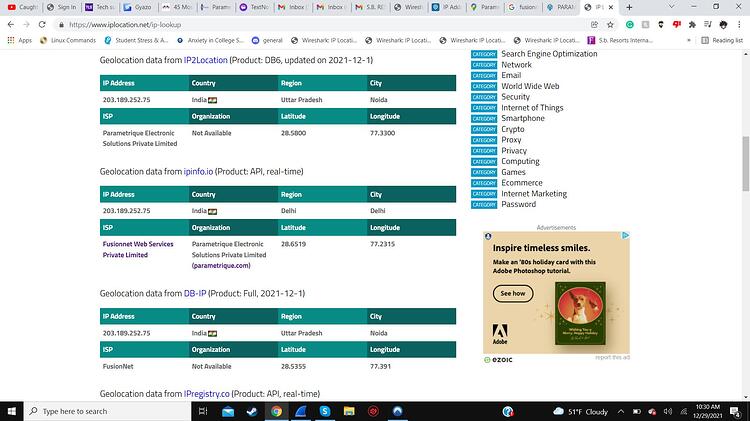The image size is (750, 421).
Task: Open the Apps shortcut in bookmarks bar
Action: click(20, 40)
